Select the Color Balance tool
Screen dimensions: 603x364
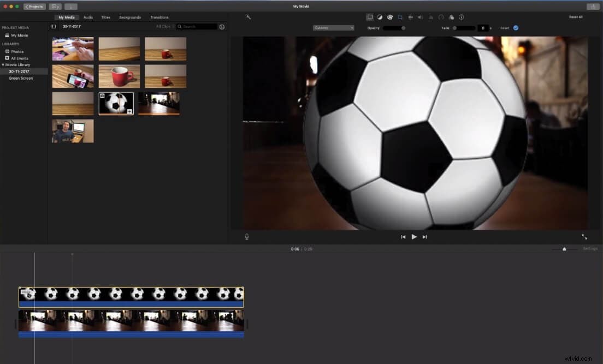coord(380,17)
